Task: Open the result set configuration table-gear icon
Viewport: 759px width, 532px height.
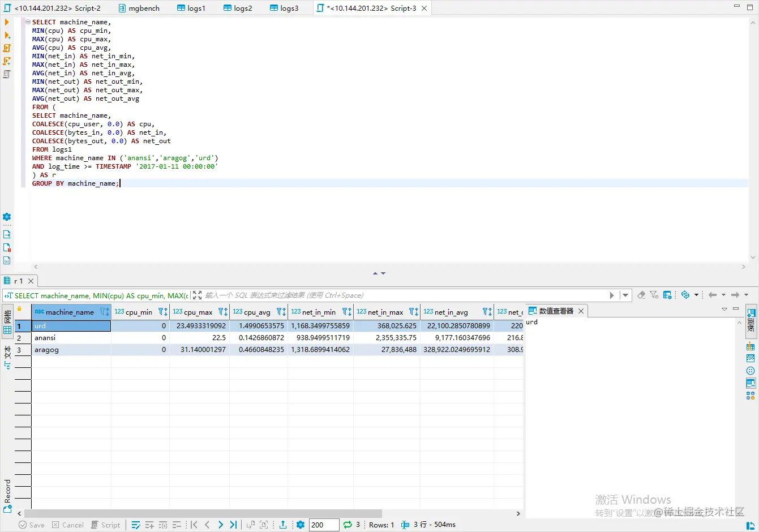Action: pyautogui.click(x=667, y=295)
